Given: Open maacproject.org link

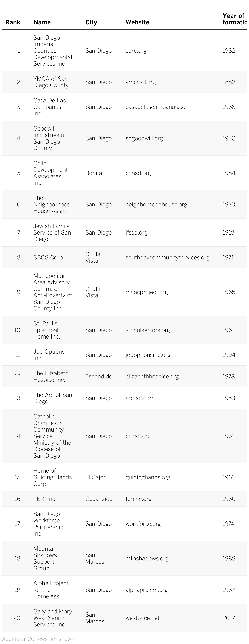Looking at the screenshot, I should pos(146,292).
